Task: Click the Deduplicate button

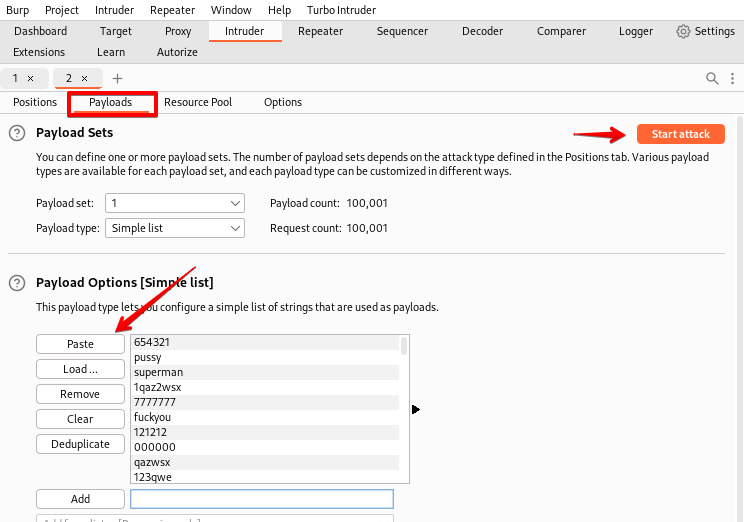Action: (80, 444)
